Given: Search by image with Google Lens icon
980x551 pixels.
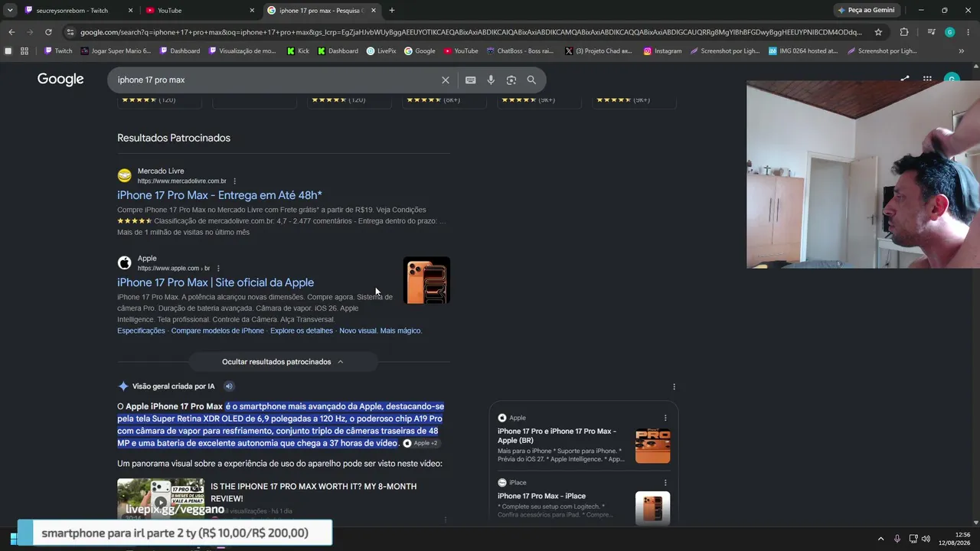Looking at the screenshot, I should click(x=511, y=80).
